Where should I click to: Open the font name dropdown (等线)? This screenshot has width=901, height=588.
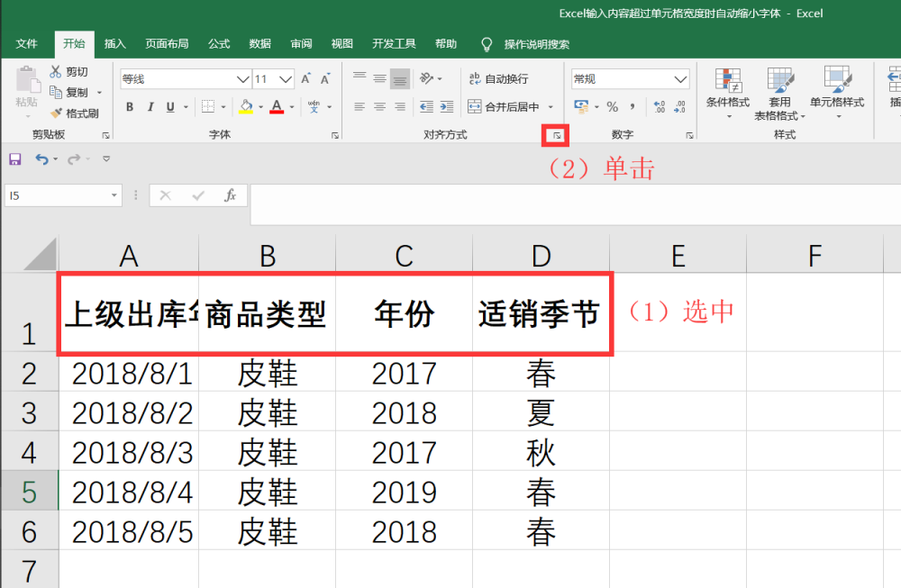coord(243,78)
